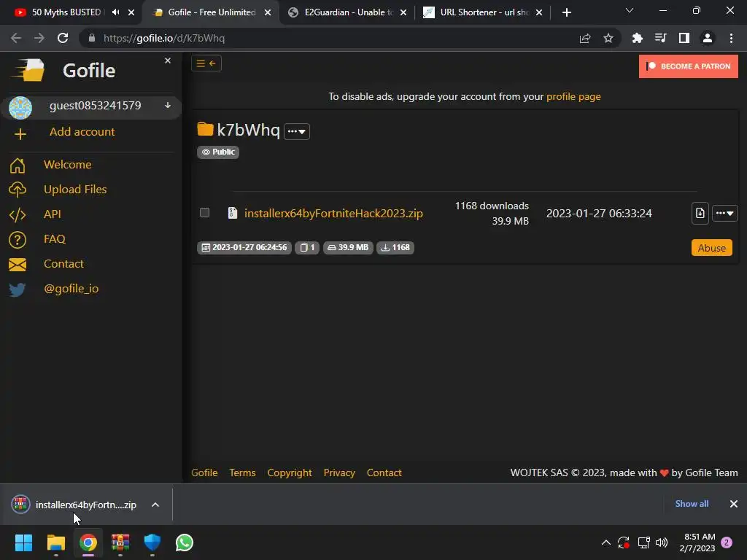The image size is (747, 560).
Task: Open the sidebar Contact menu item
Action: [64, 263]
